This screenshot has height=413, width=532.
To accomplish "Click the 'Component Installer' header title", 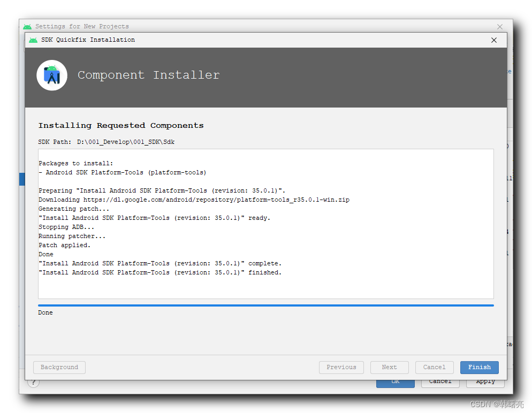I will pos(149,75).
